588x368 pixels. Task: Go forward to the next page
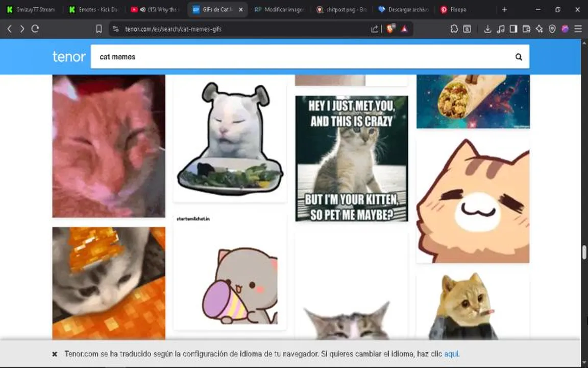point(22,29)
